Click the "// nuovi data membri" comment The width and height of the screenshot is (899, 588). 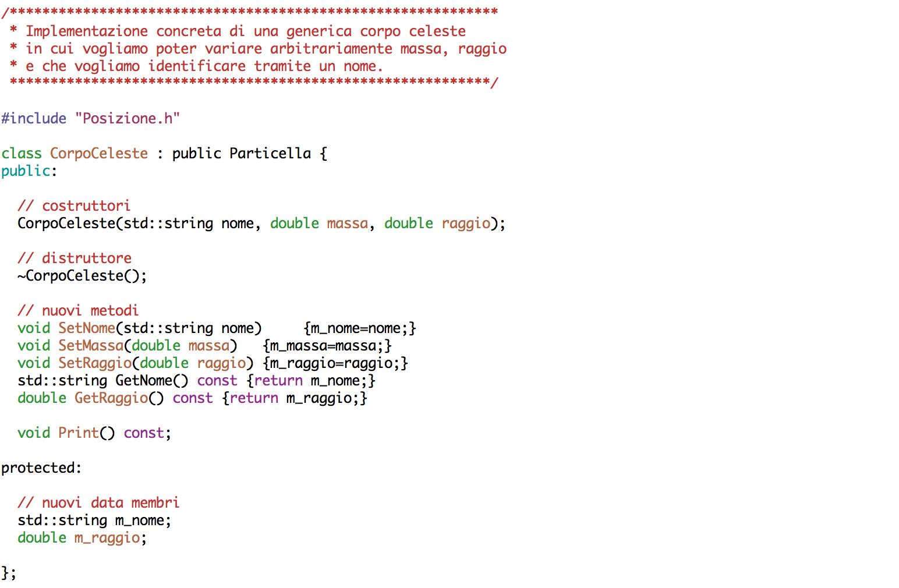pyautogui.click(x=98, y=502)
